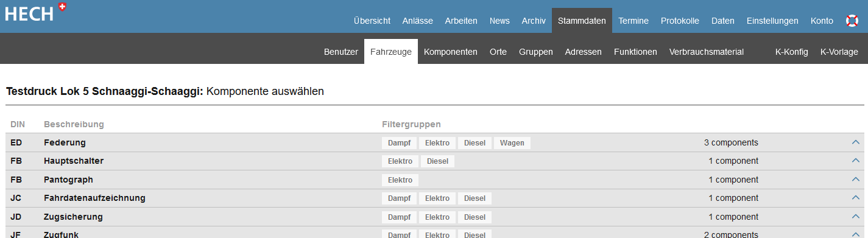Open the Übersicht menu
Screen dimensions: 868x238
click(x=372, y=21)
